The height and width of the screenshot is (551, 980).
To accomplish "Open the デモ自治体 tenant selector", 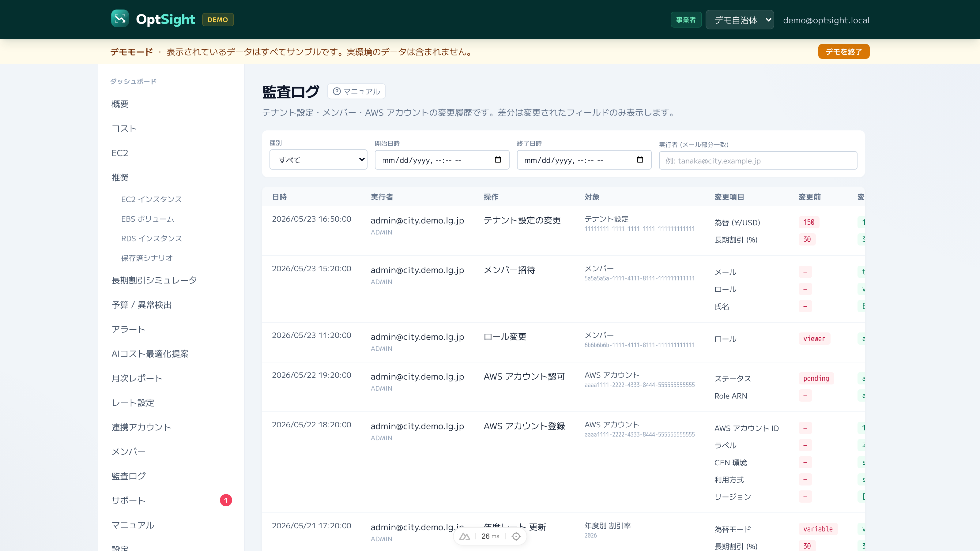I will (x=740, y=20).
